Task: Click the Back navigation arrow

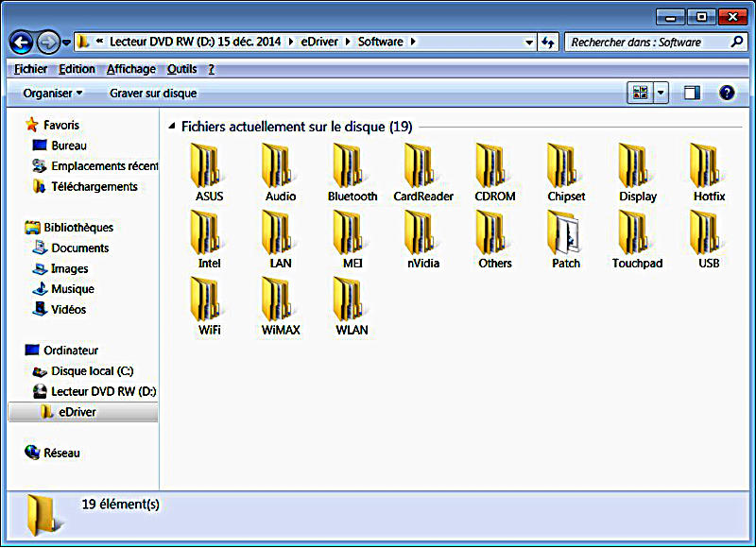Action: tap(21, 43)
